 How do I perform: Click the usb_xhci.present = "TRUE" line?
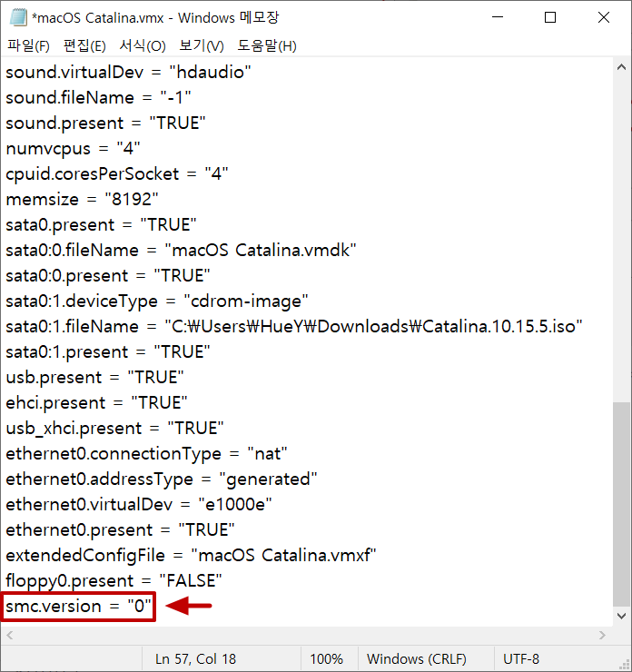[114, 428]
